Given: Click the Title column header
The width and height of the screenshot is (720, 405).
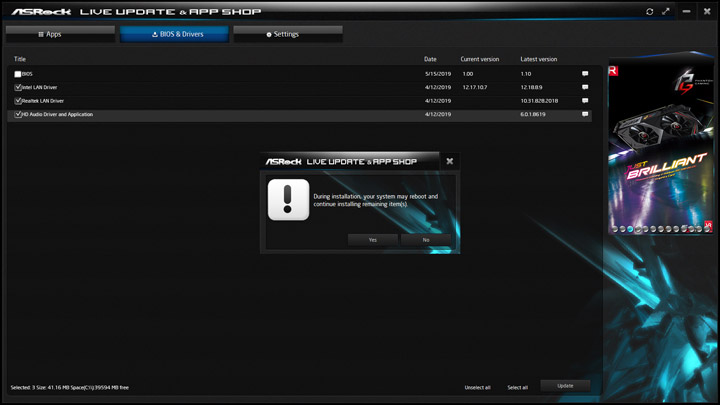Looking at the screenshot, I should click(x=20, y=59).
